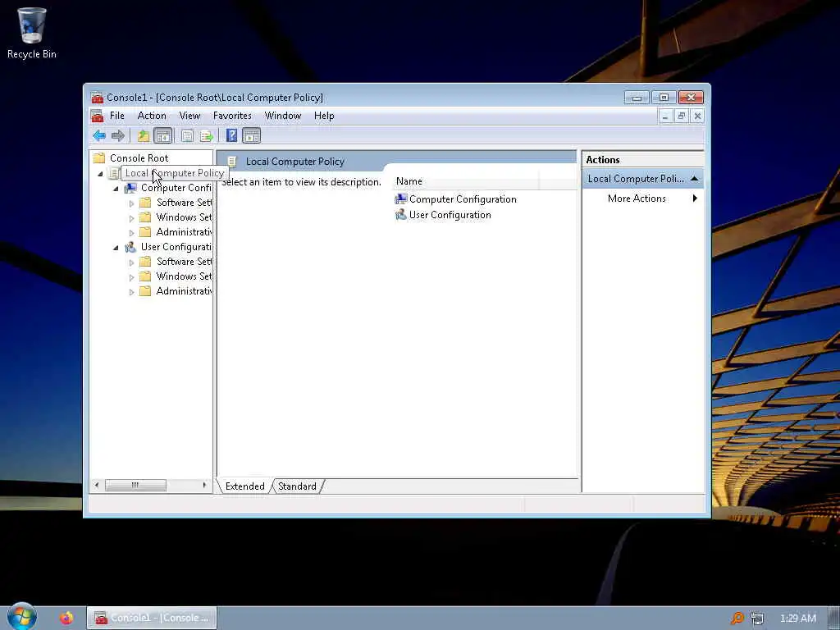Screen dimensions: 840x630
Task: Select Windows Settings under User Configuration
Action: point(184,276)
